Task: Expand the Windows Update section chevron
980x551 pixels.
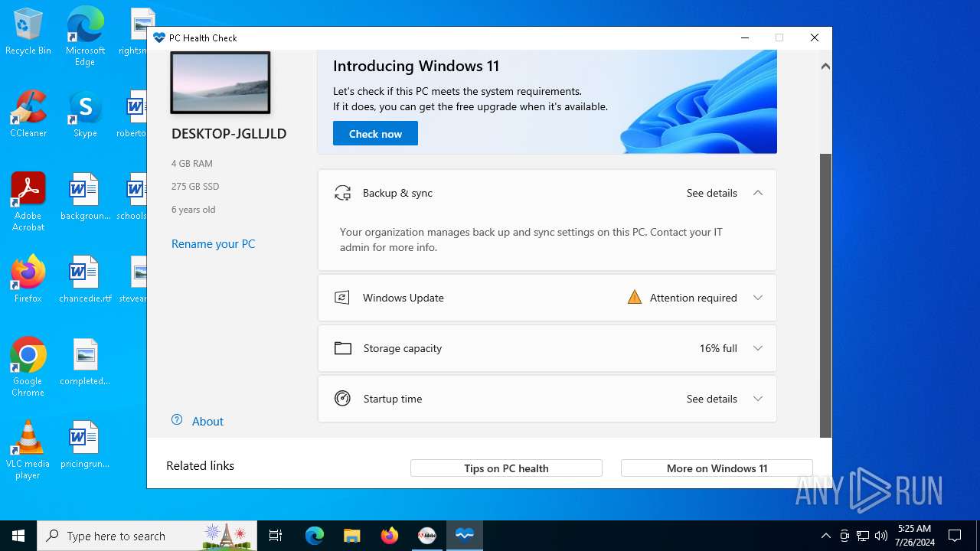Action: (x=758, y=298)
